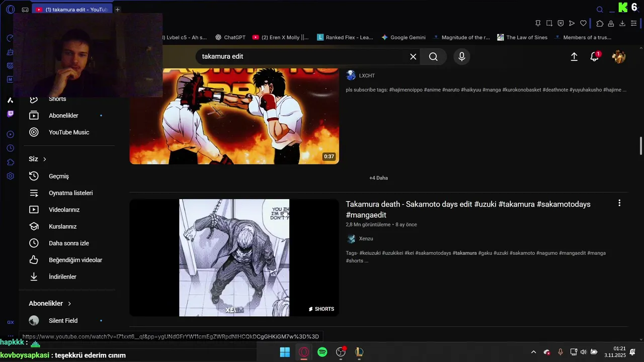Click the Opera snapshot capture icon
This screenshot has height=362, width=644.
pos(549,23)
